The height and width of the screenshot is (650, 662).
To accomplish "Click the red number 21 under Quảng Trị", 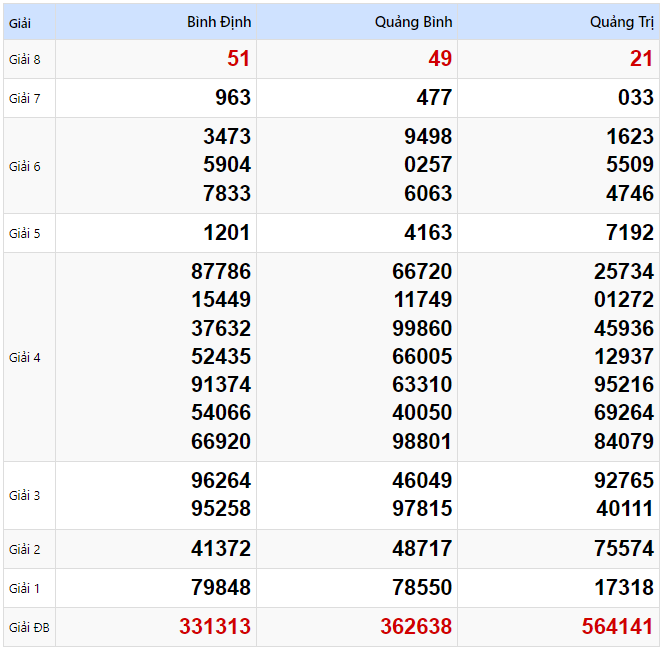I will click(x=641, y=59).
